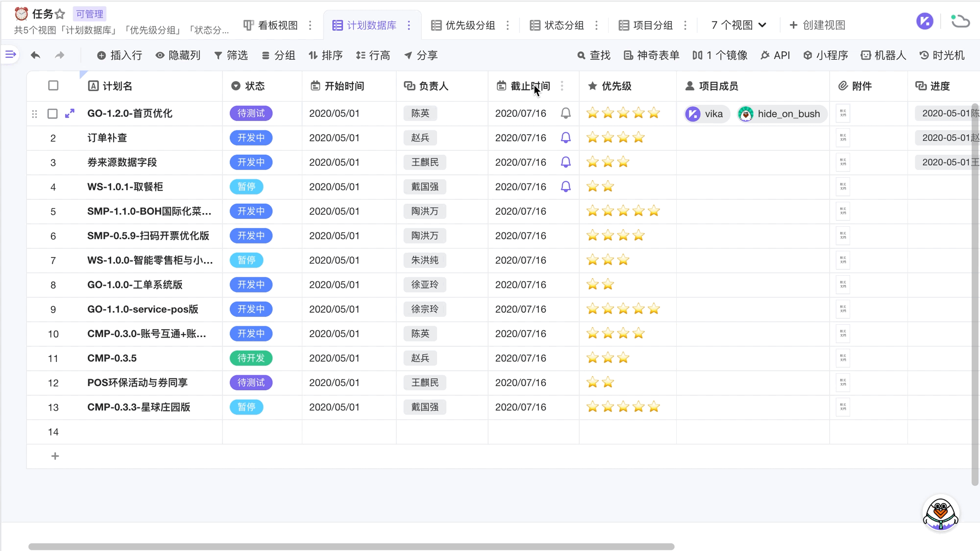Check the GO-1.2.0-首页优化 row checkbox
Viewport: 980px width, 551px height.
pos(52,114)
